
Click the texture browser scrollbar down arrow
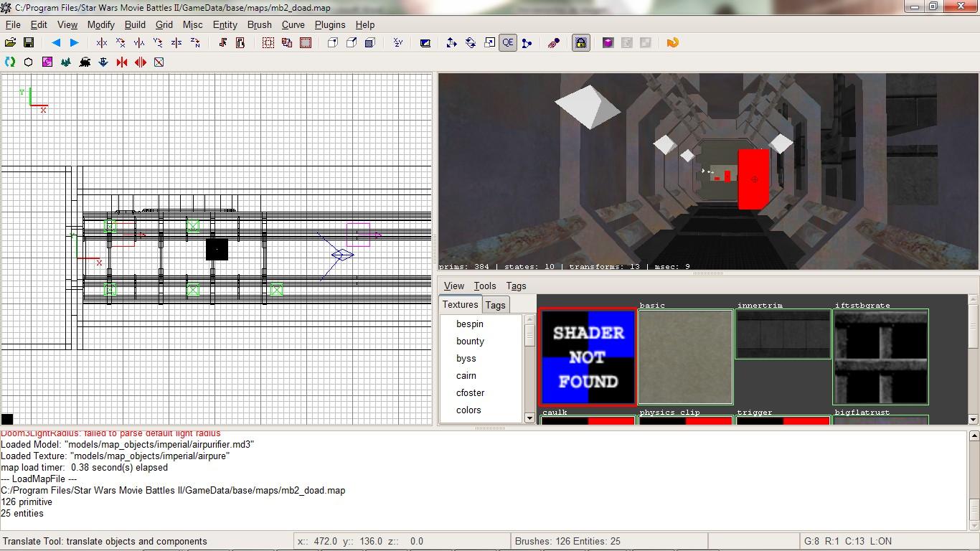974,419
